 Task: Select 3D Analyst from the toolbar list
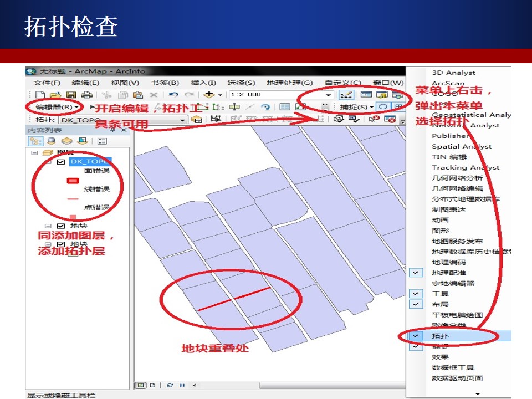click(x=454, y=73)
